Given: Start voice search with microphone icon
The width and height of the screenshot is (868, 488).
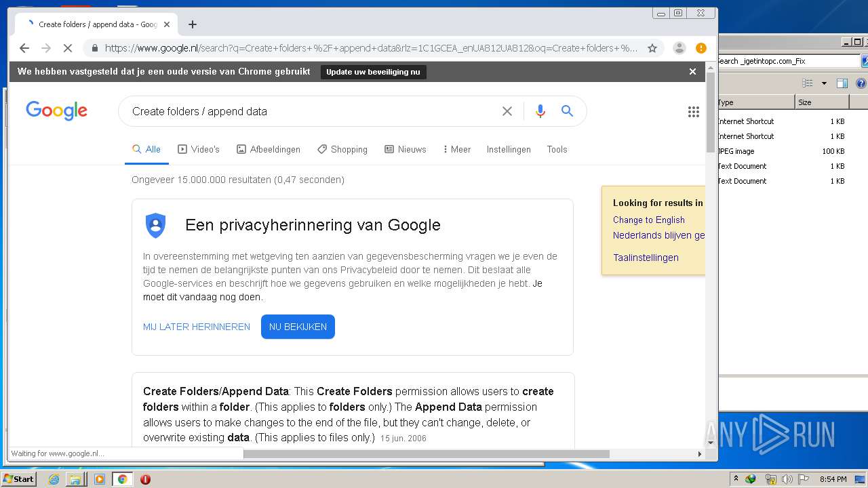Looking at the screenshot, I should (540, 111).
